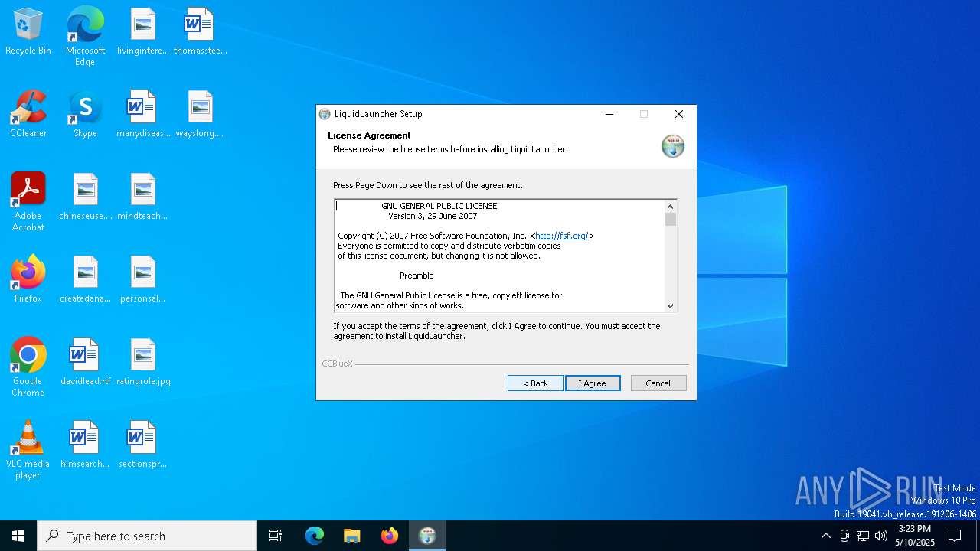Select the mindteach... image file
The image size is (980, 551).
[x=142, y=197]
